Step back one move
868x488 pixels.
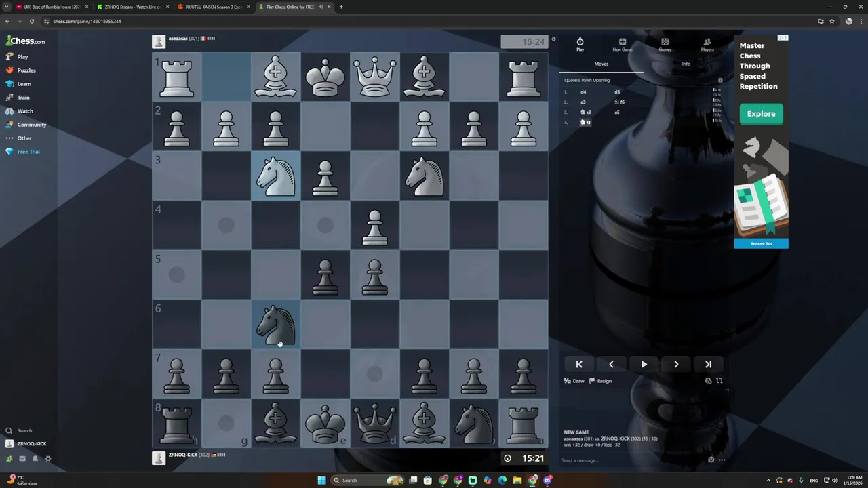point(611,364)
